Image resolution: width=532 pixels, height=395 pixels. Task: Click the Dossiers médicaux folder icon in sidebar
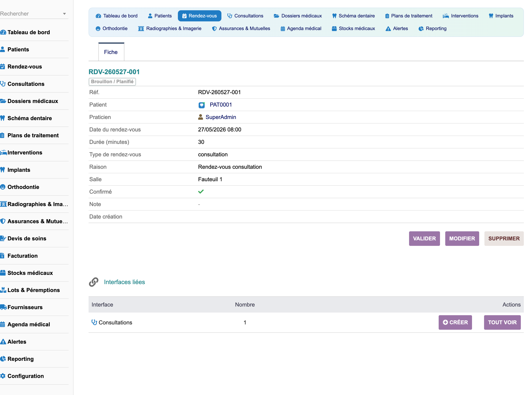click(3, 101)
